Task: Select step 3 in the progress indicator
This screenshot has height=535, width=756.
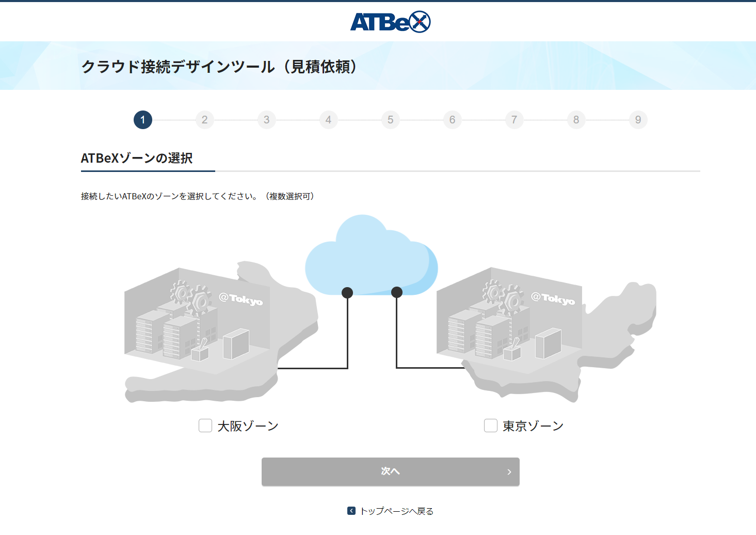Action: click(x=267, y=120)
